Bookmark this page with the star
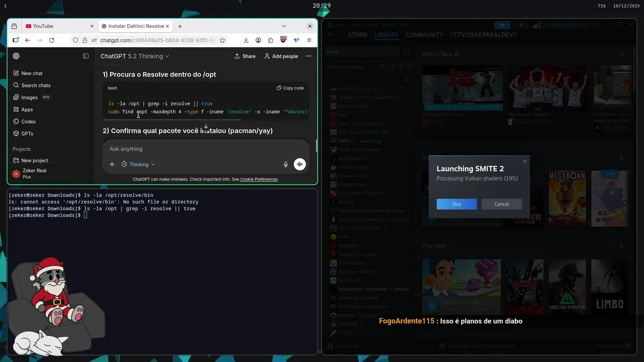644x362 pixels. coord(222,40)
